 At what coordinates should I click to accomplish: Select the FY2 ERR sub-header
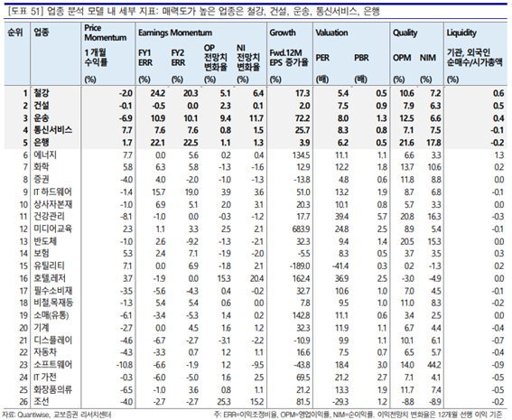(178, 58)
